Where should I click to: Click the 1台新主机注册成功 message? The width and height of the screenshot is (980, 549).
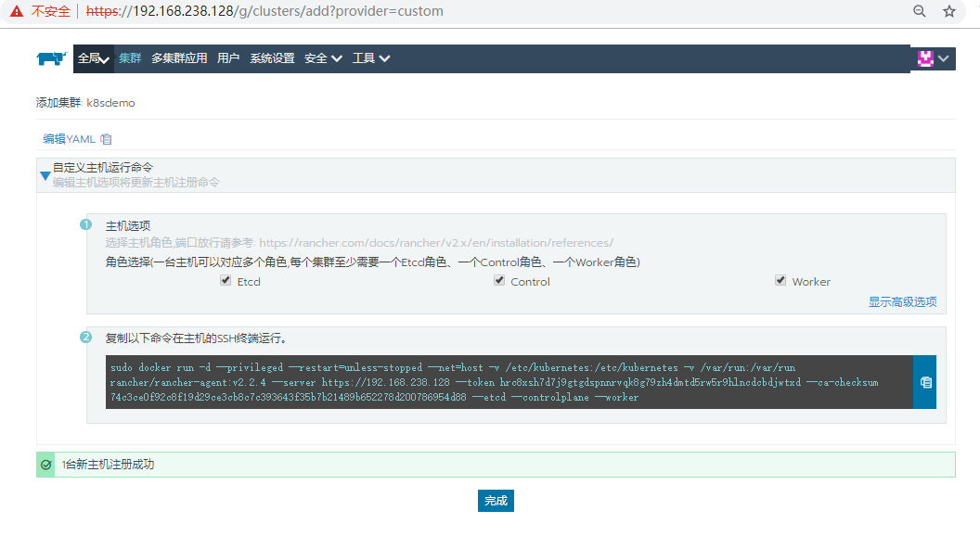click(x=108, y=464)
